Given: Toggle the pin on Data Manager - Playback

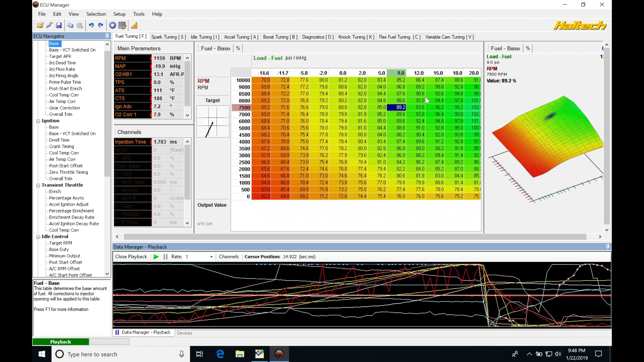Looking at the screenshot, I should point(607,247).
